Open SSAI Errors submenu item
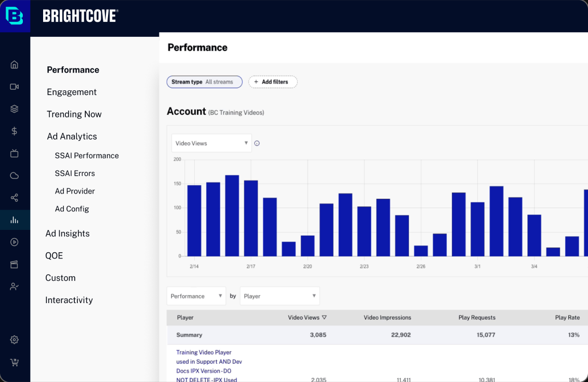This screenshot has height=382, width=588. click(75, 173)
